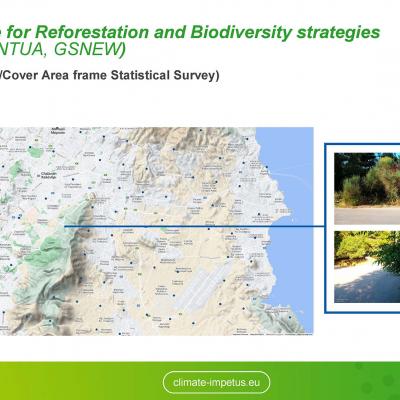Click the NTUA, GSNEW subtitle text

[x=62, y=49]
